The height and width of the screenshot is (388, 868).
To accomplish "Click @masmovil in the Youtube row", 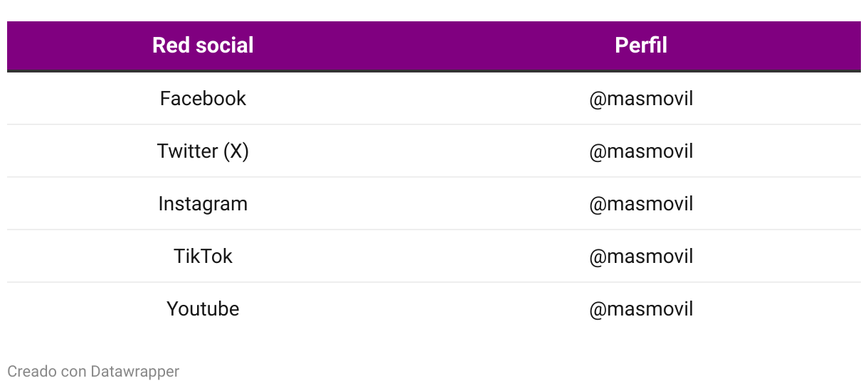I will coord(640,309).
